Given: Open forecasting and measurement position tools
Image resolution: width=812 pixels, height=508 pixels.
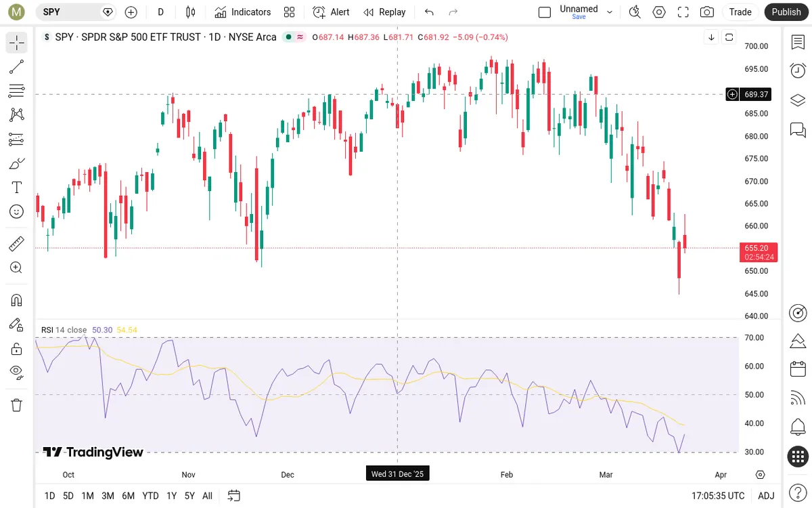Looking at the screenshot, I should [17, 139].
